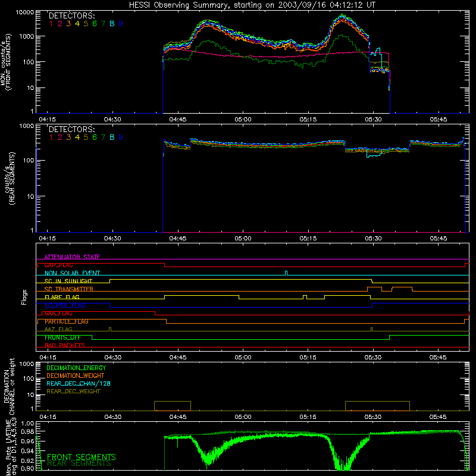Click the DECIMATION_WEIGHT legend entry

coord(76,375)
